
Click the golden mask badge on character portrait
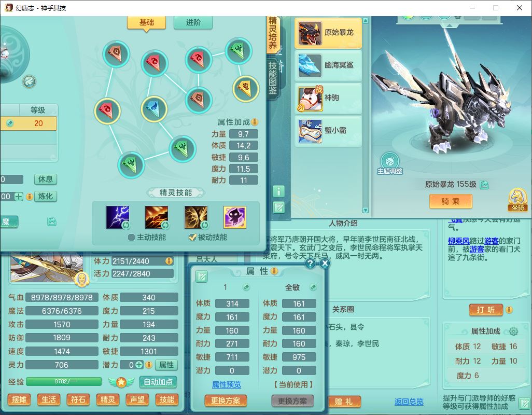[x=82, y=279]
